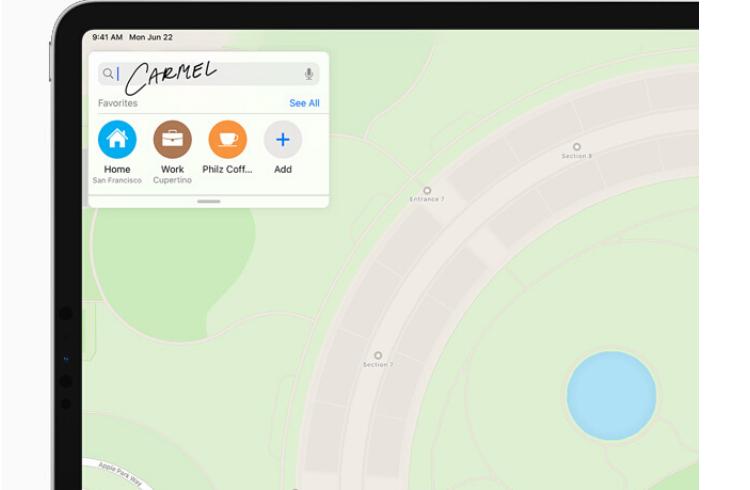Click the San Francisco subtitle under Home
750x490 pixels.
coord(117,180)
